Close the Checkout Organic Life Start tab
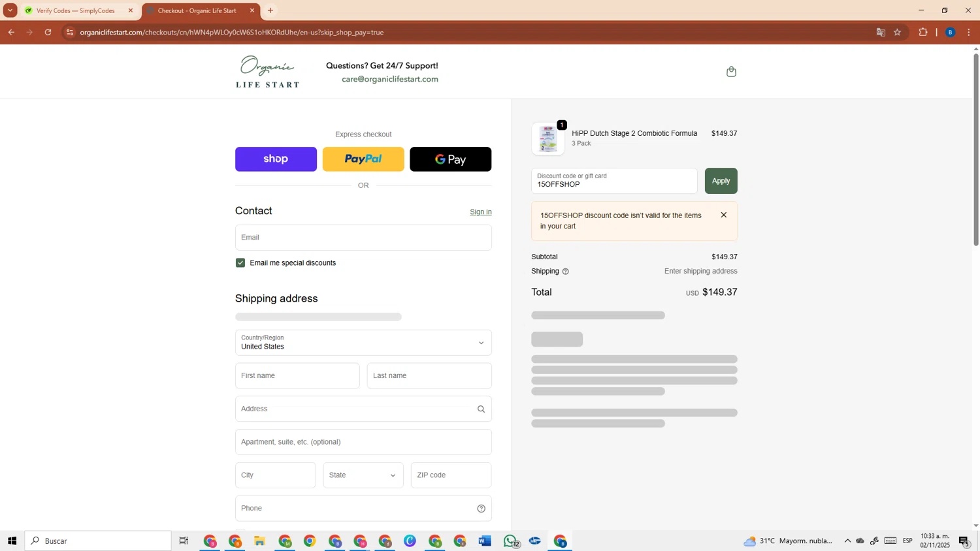The width and height of the screenshot is (980, 551). pyautogui.click(x=252, y=10)
